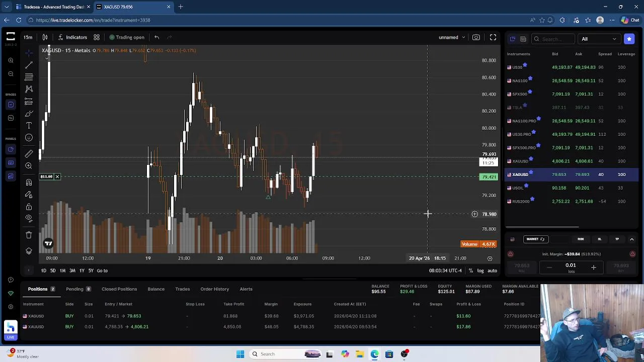
Task: Open the candlestick chart type selector
Action: pyautogui.click(x=45, y=37)
